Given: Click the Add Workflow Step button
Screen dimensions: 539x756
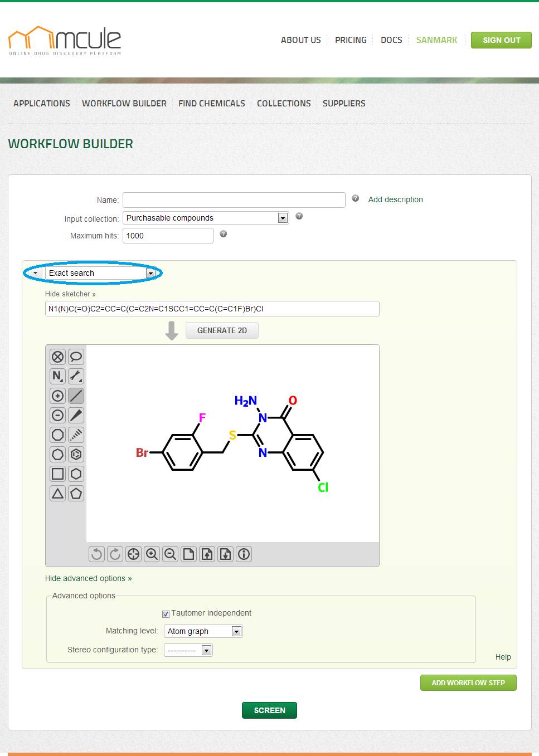Looking at the screenshot, I should [468, 682].
